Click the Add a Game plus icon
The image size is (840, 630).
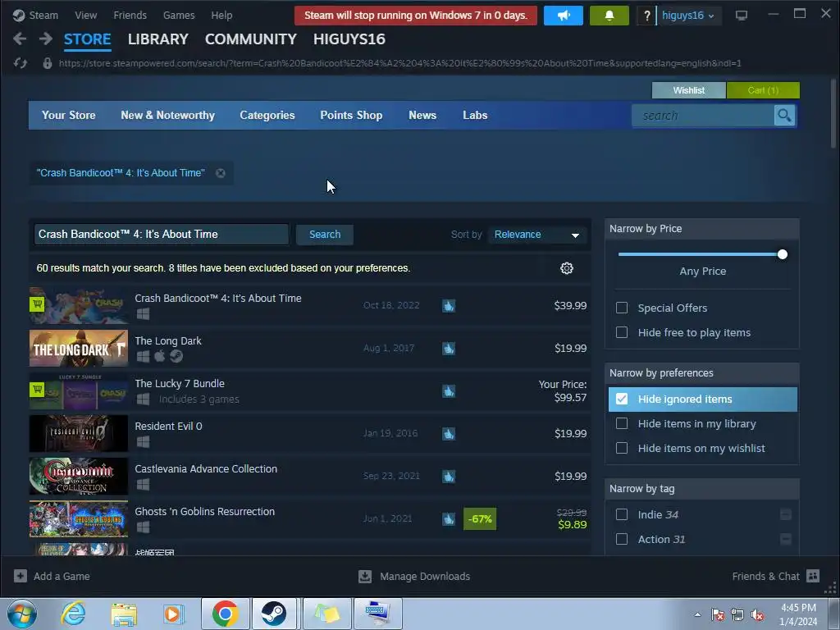click(21, 577)
